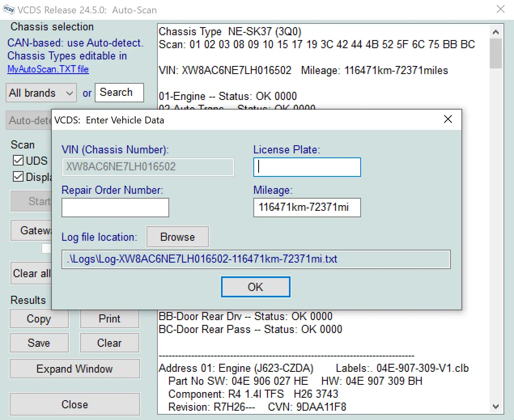The height and width of the screenshot is (420, 514).
Task: Save the scan results
Action: tap(39, 343)
